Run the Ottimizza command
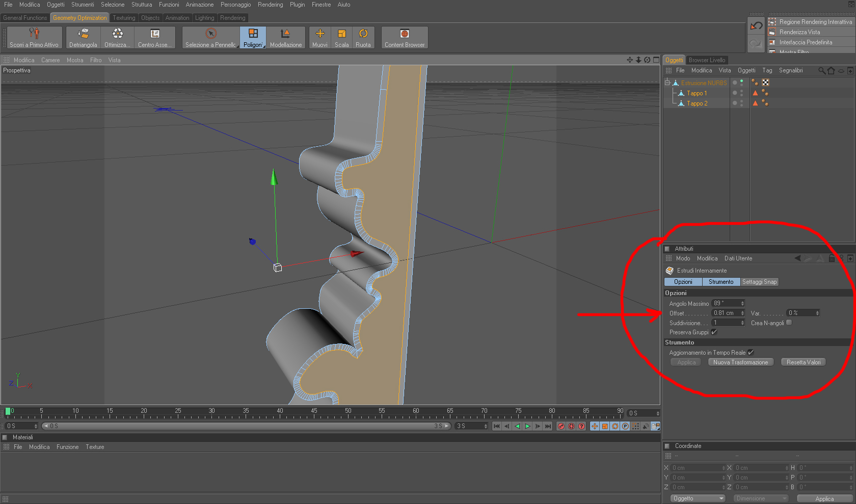The width and height of the screenshot is (856, 504). click(x=117, y=38)
